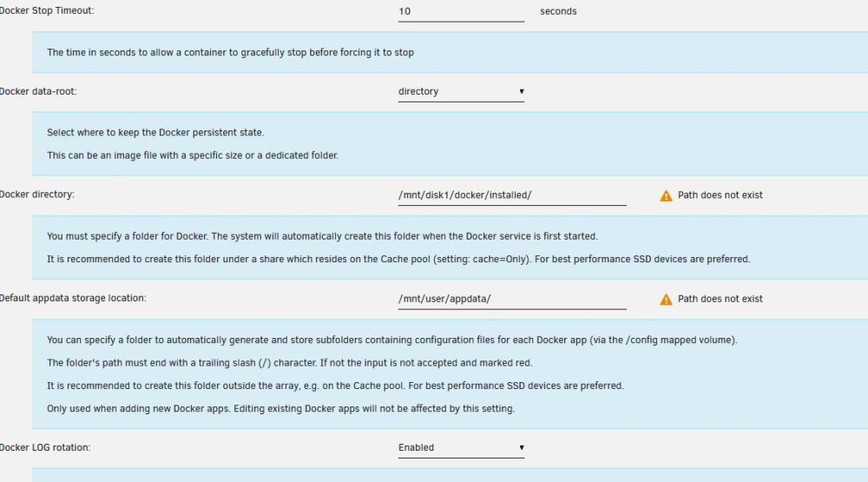Click the Docker Stop Timeout input field
Viewport: 868px width, 482px height.
click(x=461, y=11)
